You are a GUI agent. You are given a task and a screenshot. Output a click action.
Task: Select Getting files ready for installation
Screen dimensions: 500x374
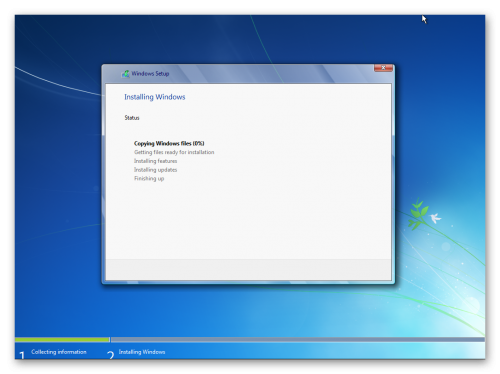[174, 152]
